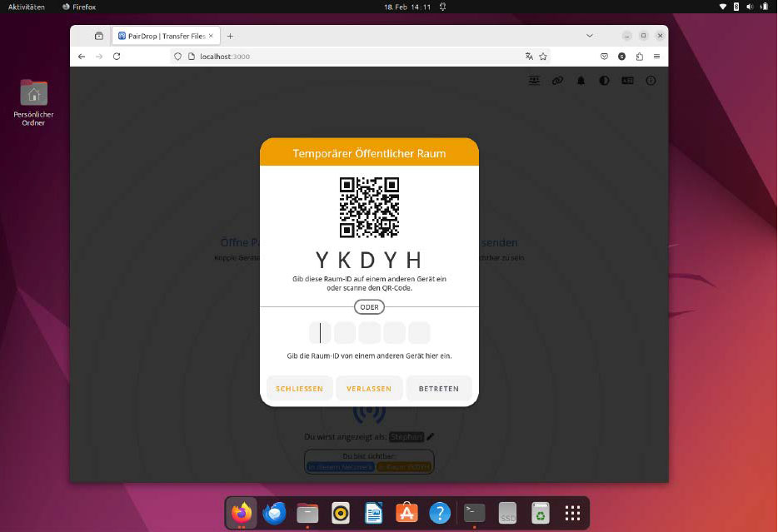Screen dimensions: 778x532
Task: Open the temporary public room icon
Action: pyautogui.click(x=534, y=81)
